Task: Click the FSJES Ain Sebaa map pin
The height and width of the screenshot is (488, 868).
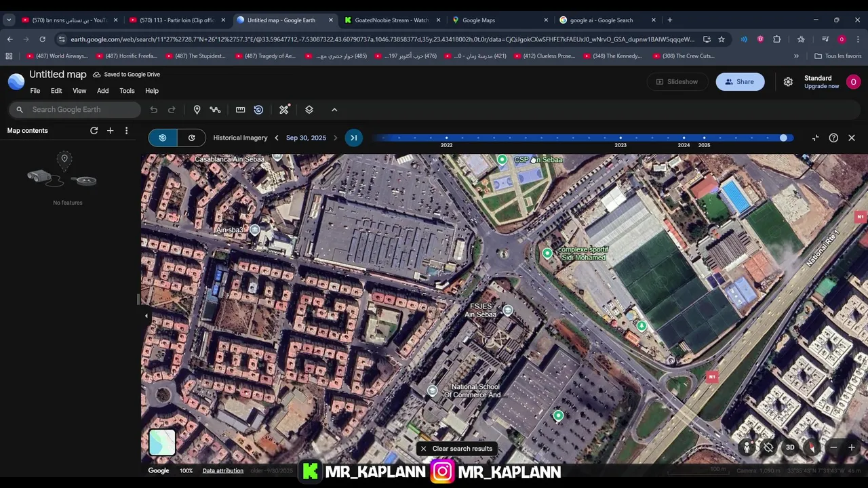Action: tap(507, 310)
